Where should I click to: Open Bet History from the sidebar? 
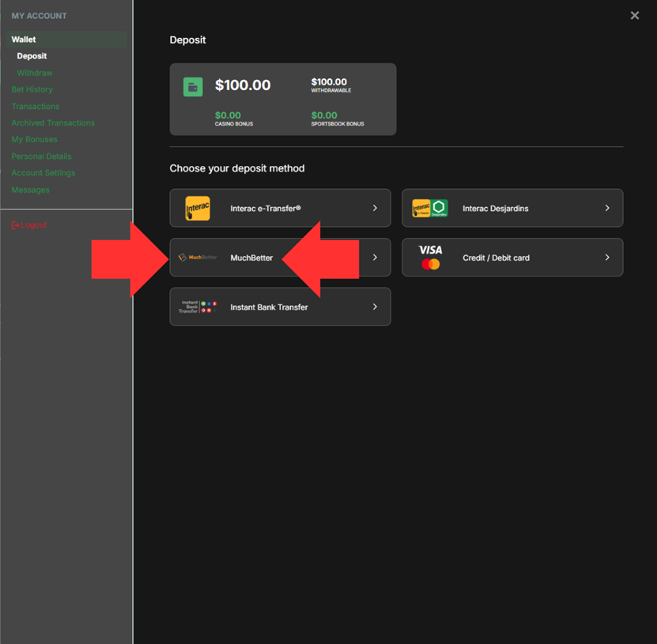tap(32, 89)
